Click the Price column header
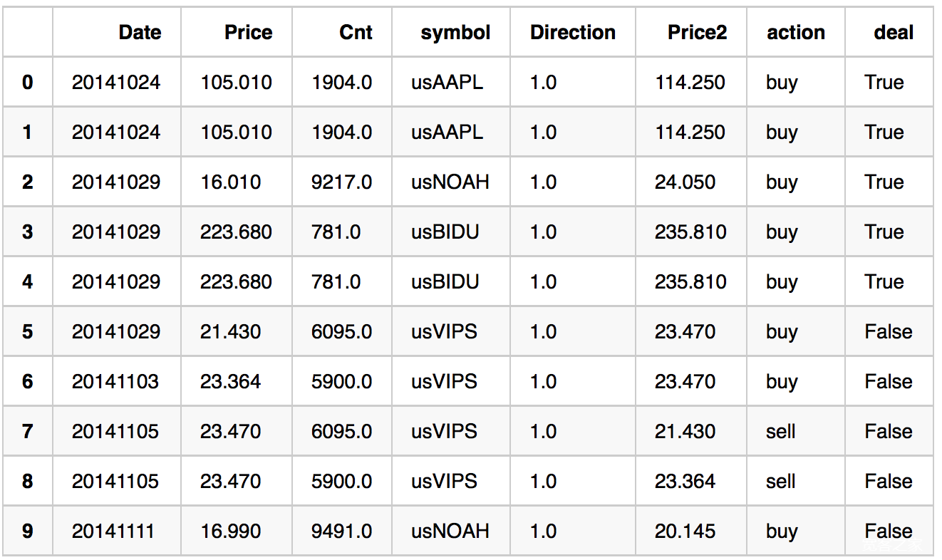 pos(248,32)
